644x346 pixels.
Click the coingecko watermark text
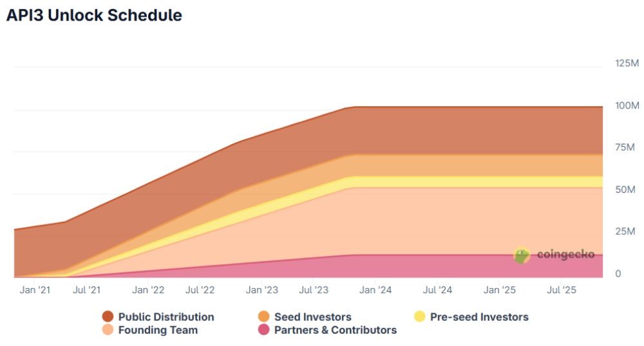click(x=565, y=255)
